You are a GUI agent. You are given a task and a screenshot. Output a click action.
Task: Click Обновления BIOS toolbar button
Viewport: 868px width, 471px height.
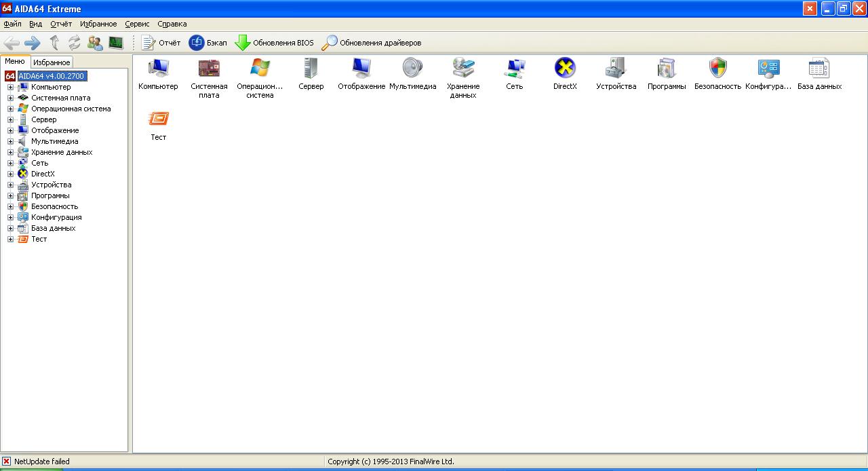[274, 43]
